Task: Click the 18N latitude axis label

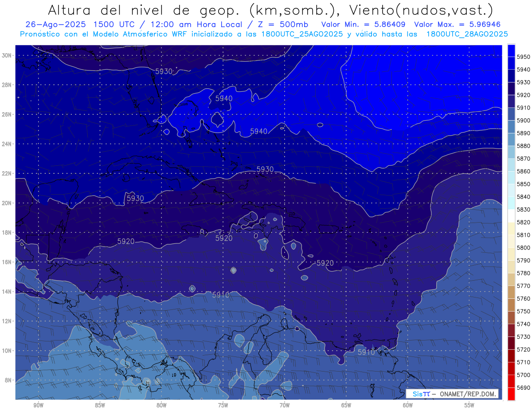Action: point(7,233)
